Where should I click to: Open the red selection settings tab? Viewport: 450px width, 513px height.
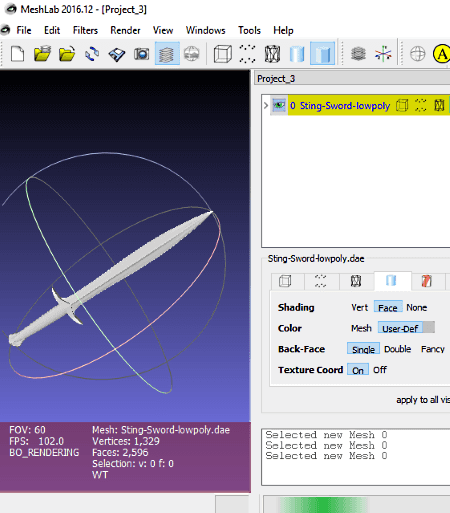point(427,281)
